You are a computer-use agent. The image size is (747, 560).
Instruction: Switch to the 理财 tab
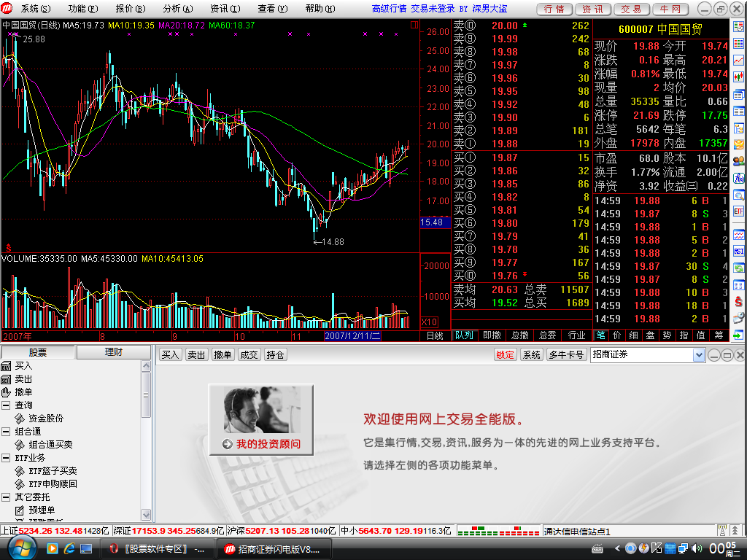click(113, 353)
